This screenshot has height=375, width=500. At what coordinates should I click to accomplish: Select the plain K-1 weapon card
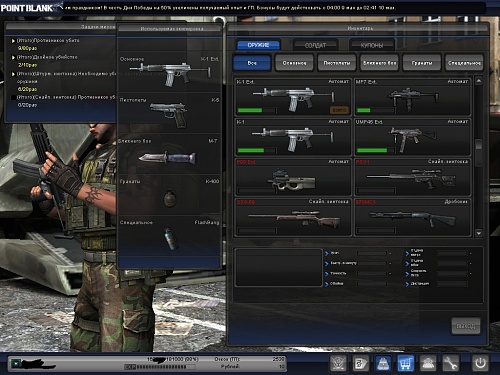pos(293,137)
